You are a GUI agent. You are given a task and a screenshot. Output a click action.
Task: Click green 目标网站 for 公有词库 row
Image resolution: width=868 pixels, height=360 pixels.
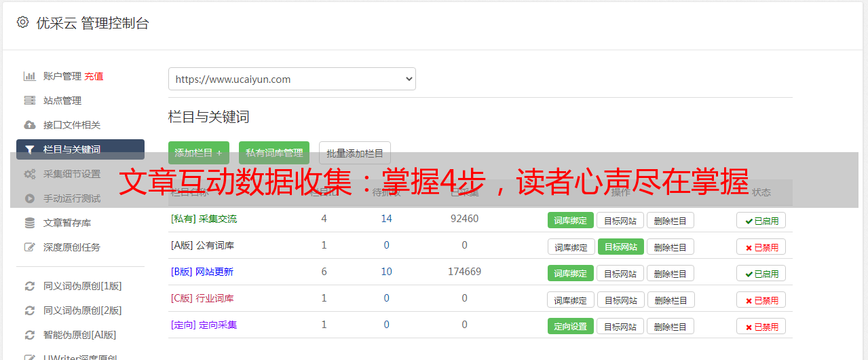coord(620,247)
